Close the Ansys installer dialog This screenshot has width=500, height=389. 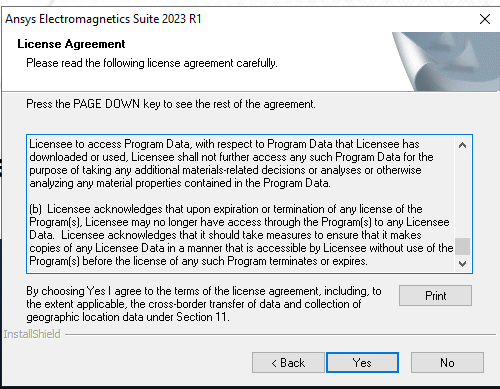tap(485, 19)
